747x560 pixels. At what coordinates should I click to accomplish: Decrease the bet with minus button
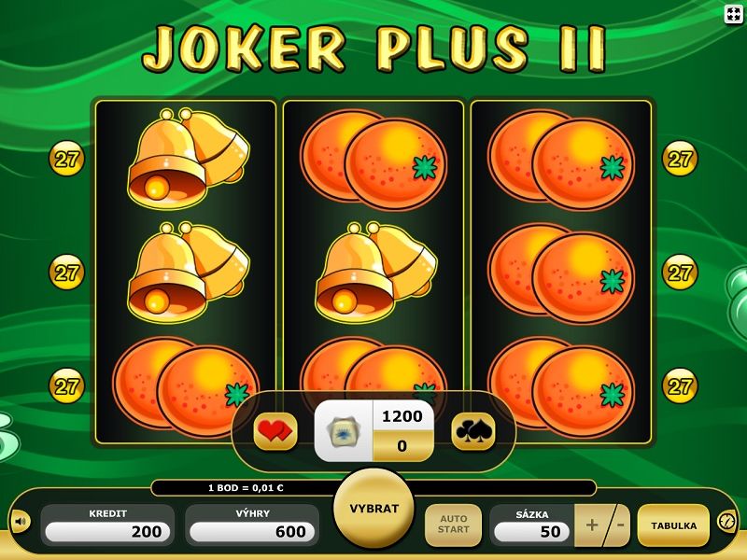click(620, 525)
